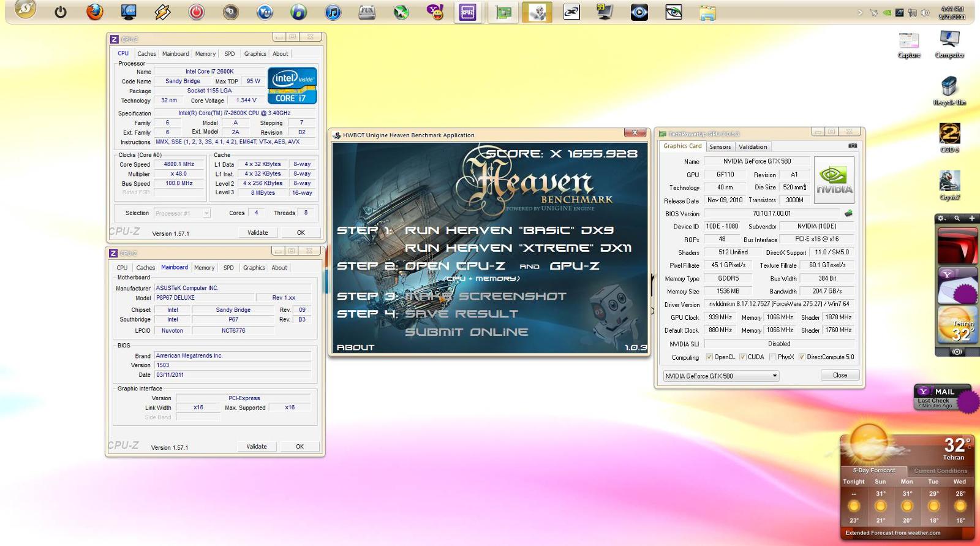This screenshot has height=546, width=980.
Task: Open Current Conditions tab in weather widget
Action: click(x=940, y=471)
